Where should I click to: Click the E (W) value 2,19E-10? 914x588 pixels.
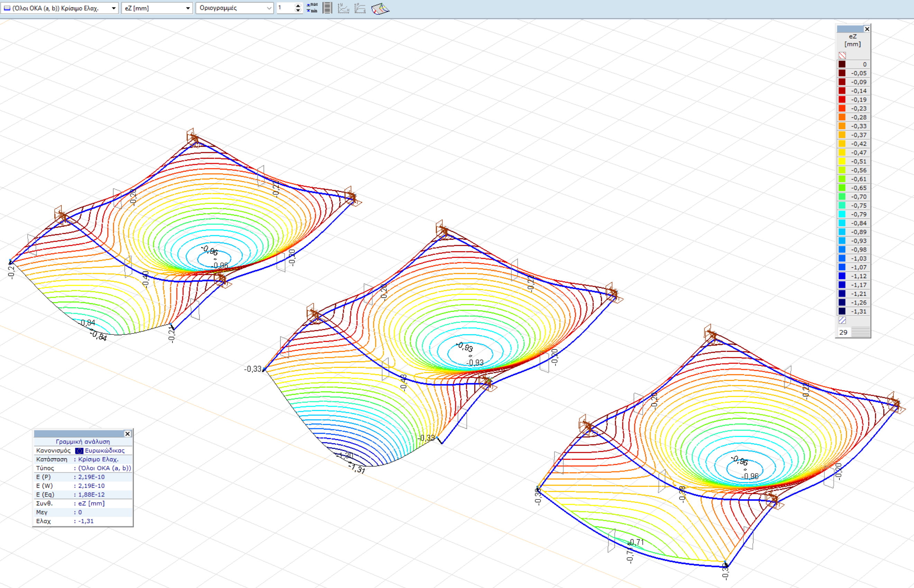click(91, 486)
